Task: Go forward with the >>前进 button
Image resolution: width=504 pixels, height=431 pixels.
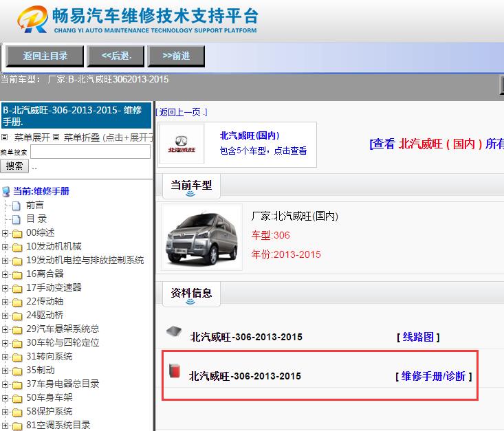Action: pyautogui.click(x=176, y=56)
